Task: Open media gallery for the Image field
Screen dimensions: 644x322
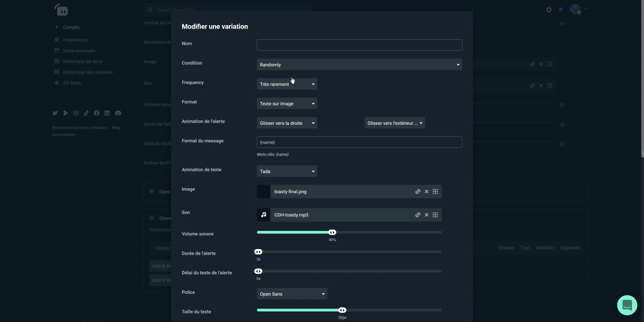Action: (x=435, y=192)
